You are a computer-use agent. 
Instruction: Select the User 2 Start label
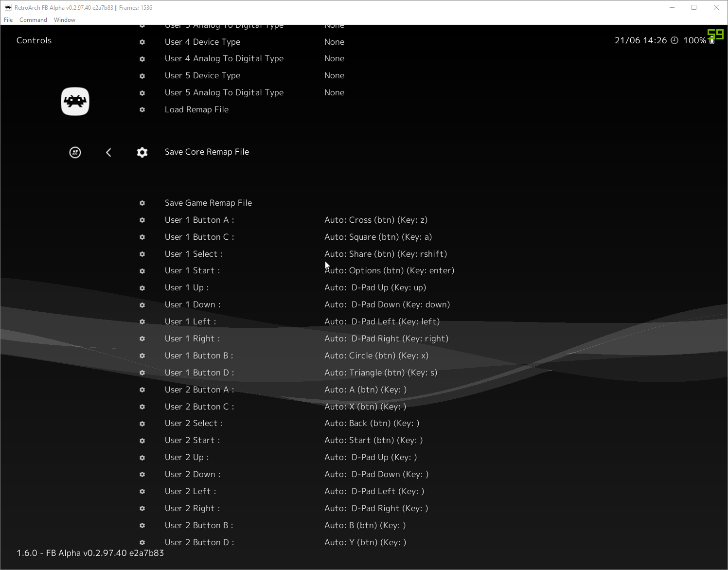(193, 441)
